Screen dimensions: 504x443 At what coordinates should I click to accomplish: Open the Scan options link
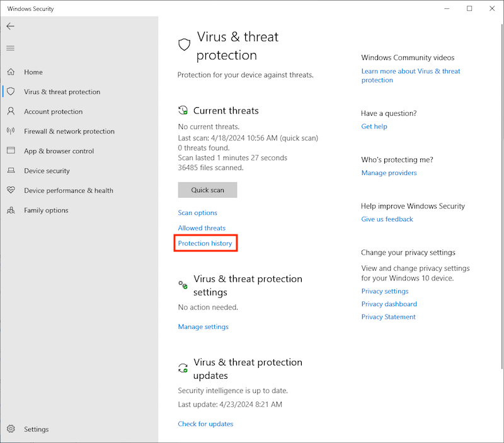(197, 213)
